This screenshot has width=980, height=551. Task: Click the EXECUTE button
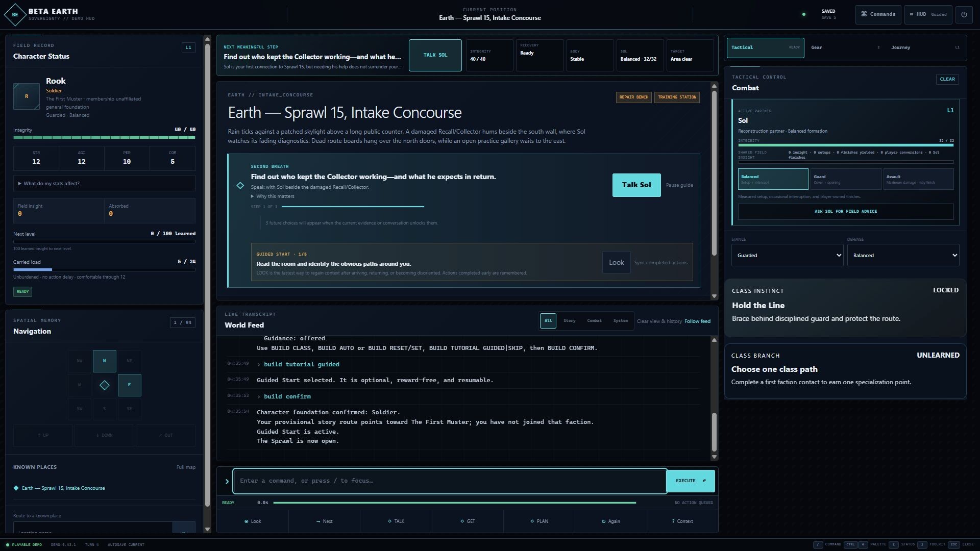click(x=690, y=481)
